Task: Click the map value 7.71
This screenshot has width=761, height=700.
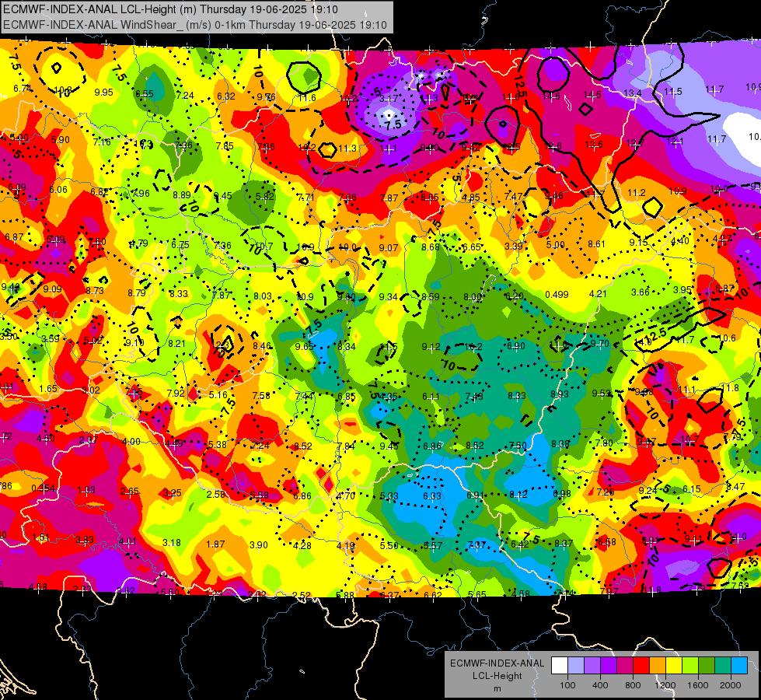Action: (305, 197)
